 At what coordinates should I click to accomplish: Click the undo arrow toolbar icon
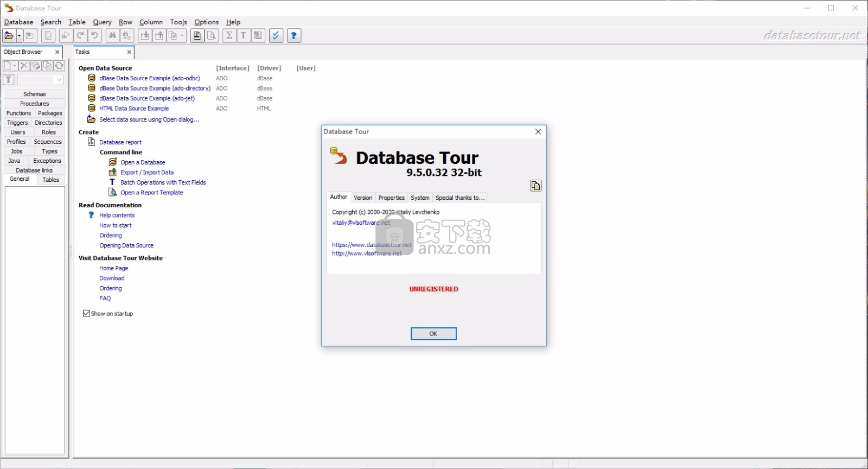[95, 36]
